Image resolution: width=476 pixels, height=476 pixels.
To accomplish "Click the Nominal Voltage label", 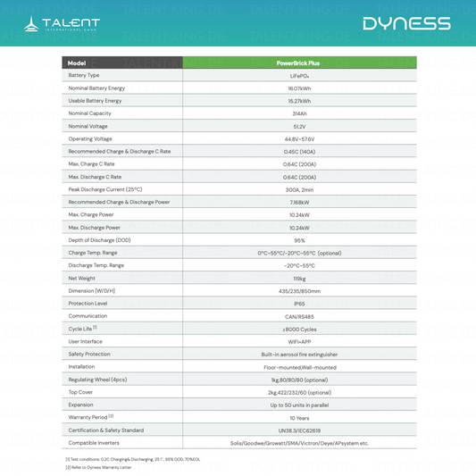I will tap(88, 126).
